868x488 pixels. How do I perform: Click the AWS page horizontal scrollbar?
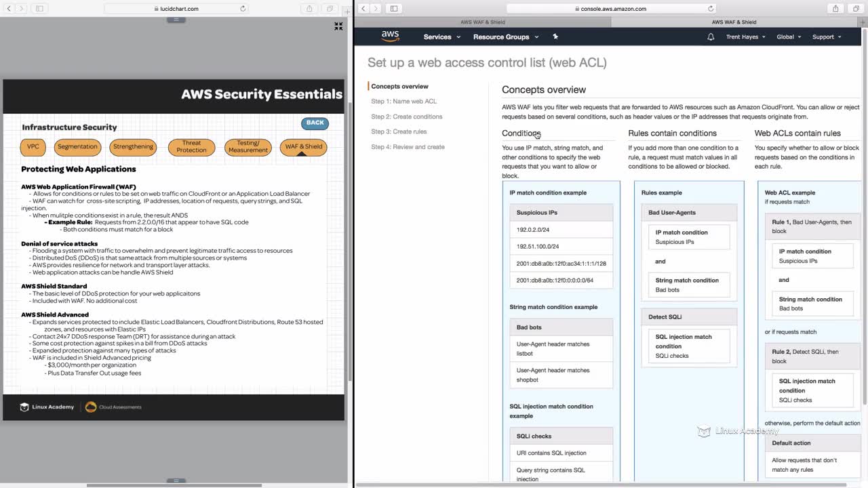601,485
